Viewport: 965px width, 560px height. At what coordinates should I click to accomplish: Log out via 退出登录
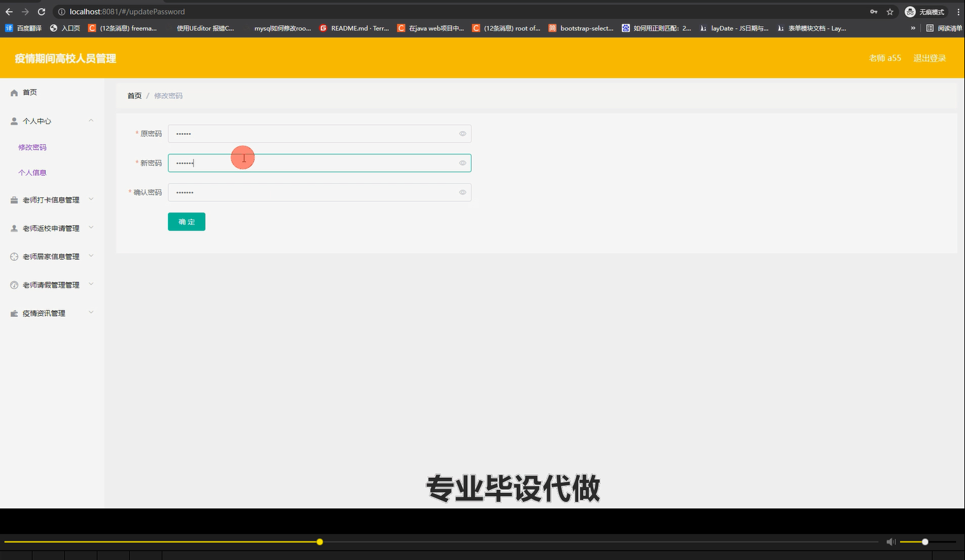(930, 58)
